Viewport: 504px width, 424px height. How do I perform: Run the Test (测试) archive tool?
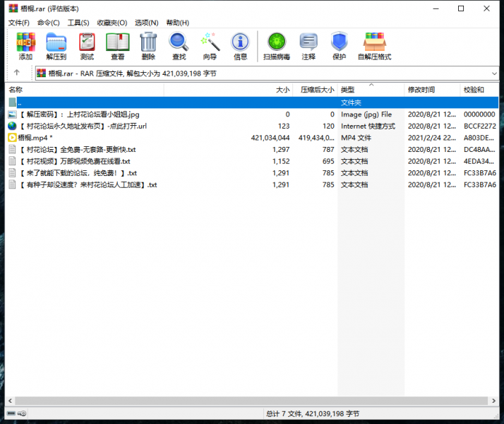point(87,46)
